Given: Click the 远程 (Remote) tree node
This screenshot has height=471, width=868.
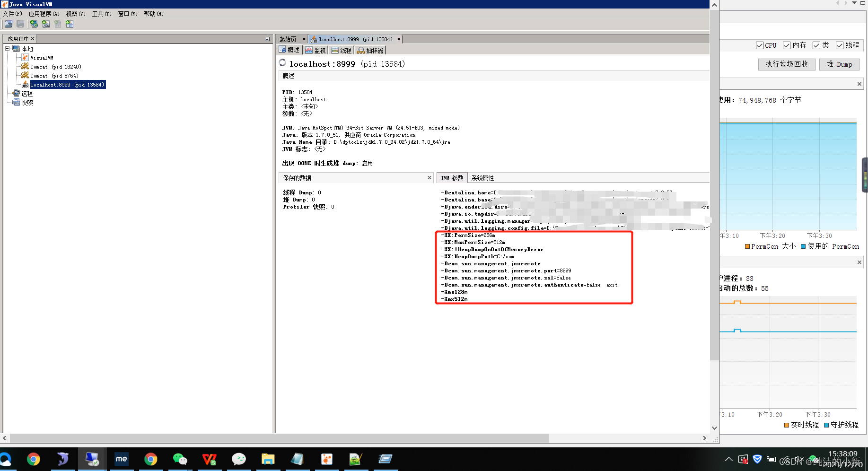Looking at the screenshot, I should point(26,94).
